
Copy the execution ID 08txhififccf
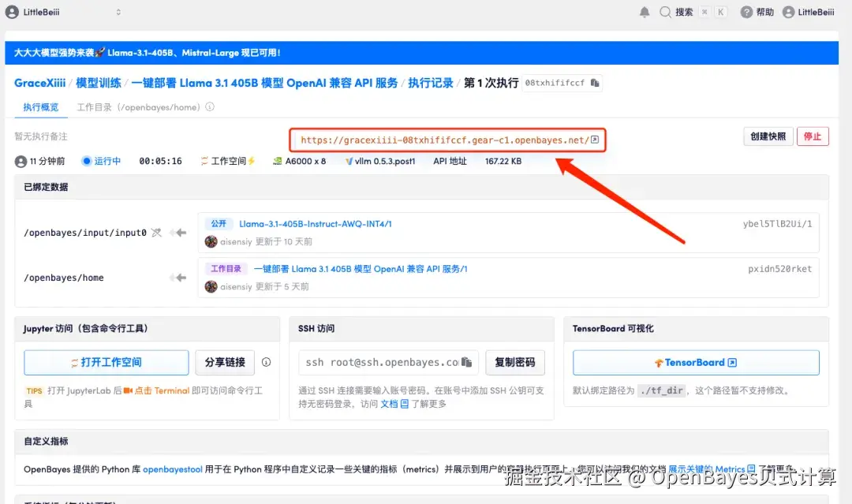pyautogui.click(x=595, y=83)
